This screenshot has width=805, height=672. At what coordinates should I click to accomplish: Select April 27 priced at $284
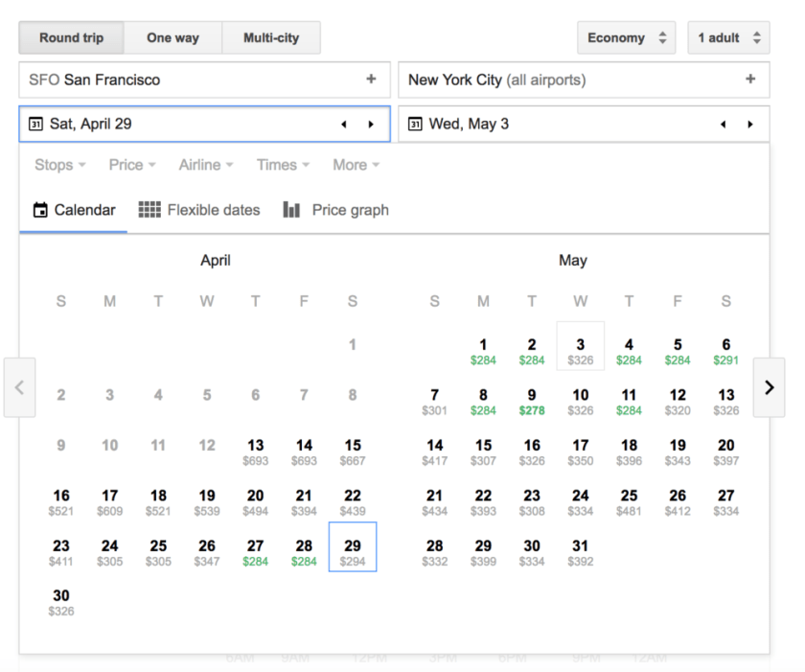point(255,552)
